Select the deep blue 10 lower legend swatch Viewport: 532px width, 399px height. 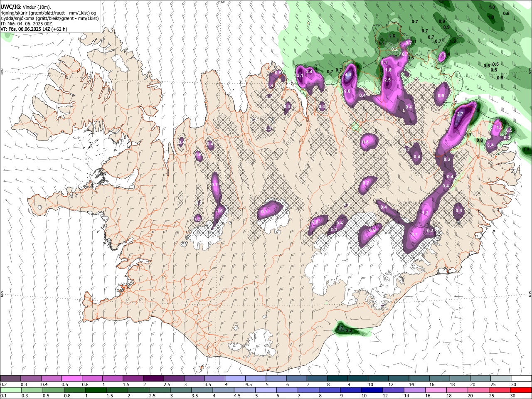372,390
